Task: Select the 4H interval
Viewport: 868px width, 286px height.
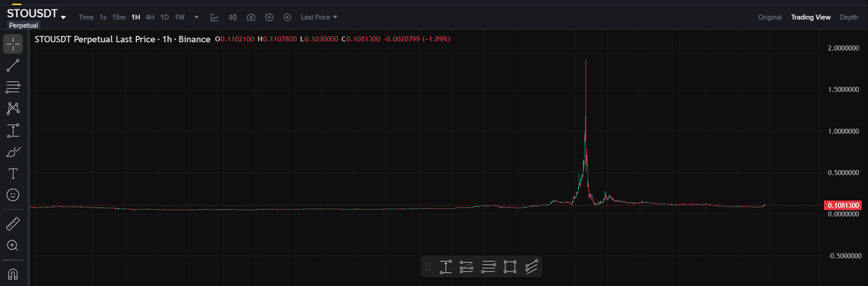Action: (x=150, y=17)
